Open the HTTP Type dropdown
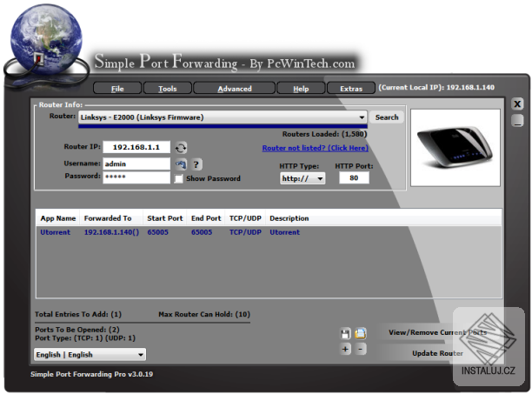Image resolution: width=532 pixels, height=394 pixels. [303, 178]
